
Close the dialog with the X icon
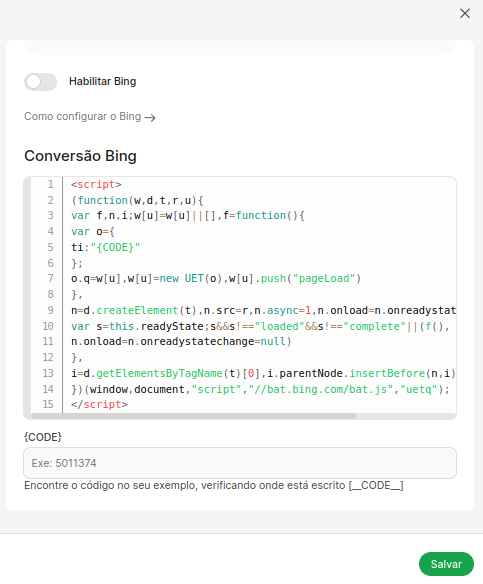click(x=464, y=13)
